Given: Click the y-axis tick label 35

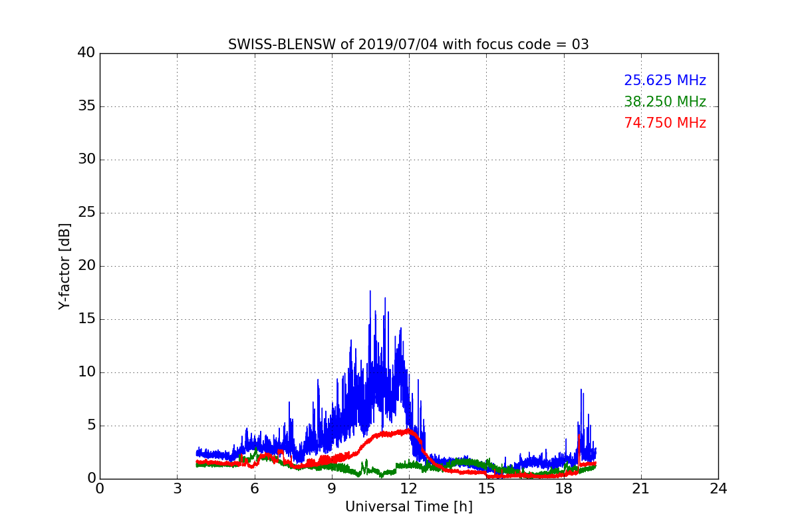Looking at the screenshot, I should [x=86, y=106].
